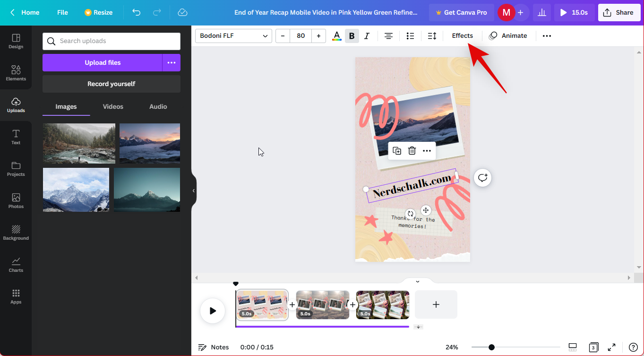644x356 pixels.
Task: Open the Effects panel
Action: coord(462,36)
